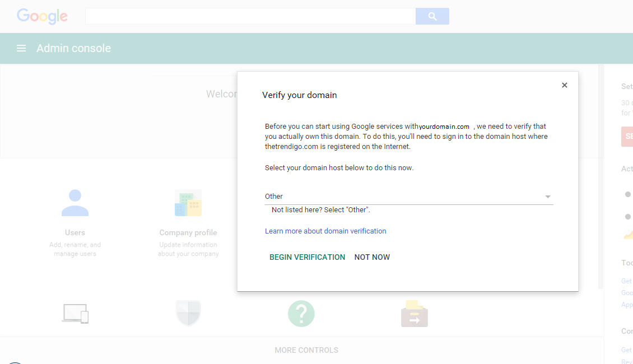Open Learn more about domain verification link
This screenshot has height=364, width=633.
(x=325, y=231)
